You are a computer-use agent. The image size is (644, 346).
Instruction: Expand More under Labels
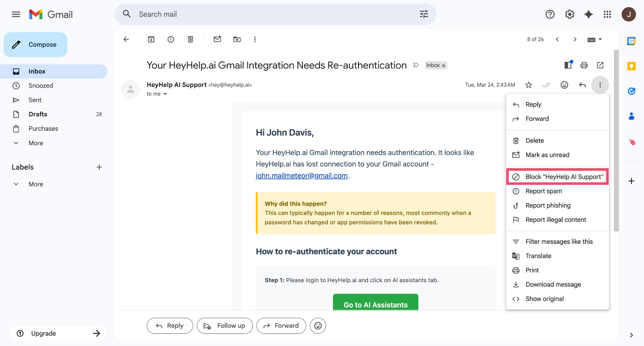coord(36,184)
